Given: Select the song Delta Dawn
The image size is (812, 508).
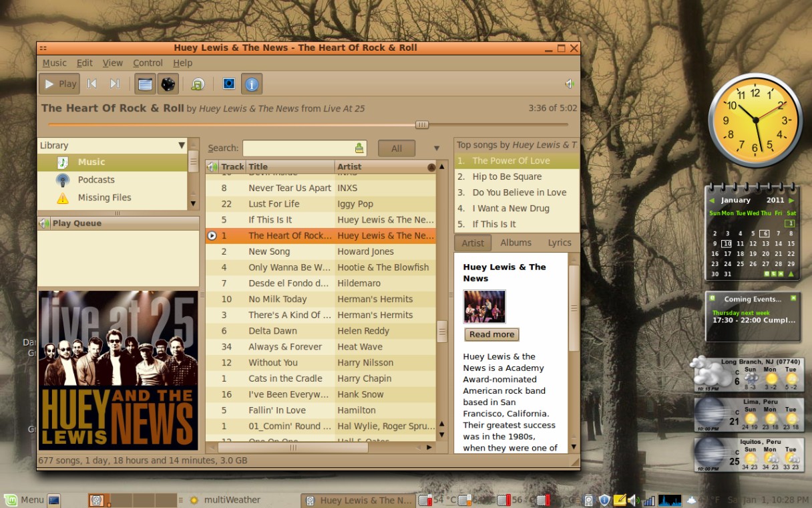Looking at the screenshot, I should click(321, 331).
